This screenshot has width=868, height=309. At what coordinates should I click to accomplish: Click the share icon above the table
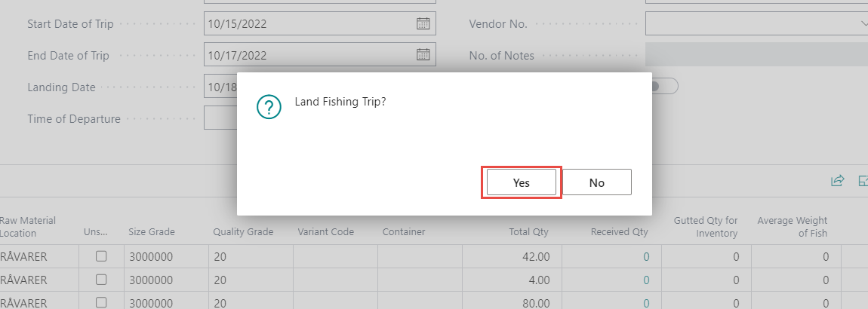(x=837, y=181)
